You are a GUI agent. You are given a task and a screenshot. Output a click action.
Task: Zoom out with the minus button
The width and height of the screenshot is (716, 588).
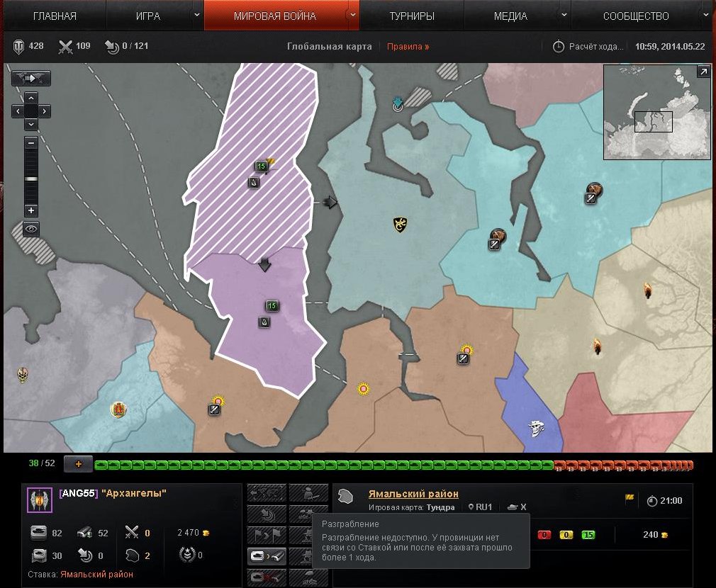click(31, 143)
